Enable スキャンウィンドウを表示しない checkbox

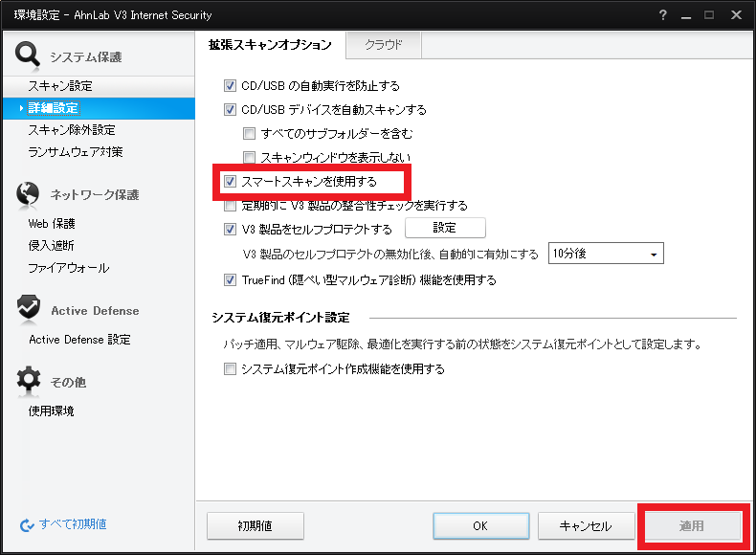coord(249,157)
